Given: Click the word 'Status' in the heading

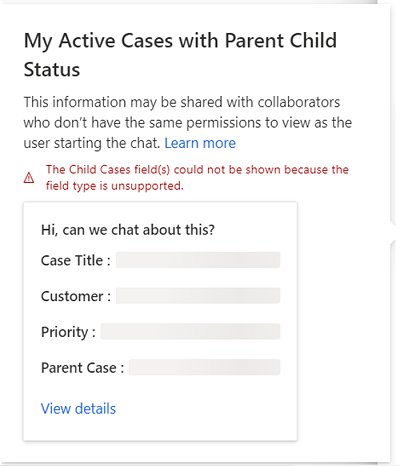Looking at the screenshot, I should tap(52, 70).
